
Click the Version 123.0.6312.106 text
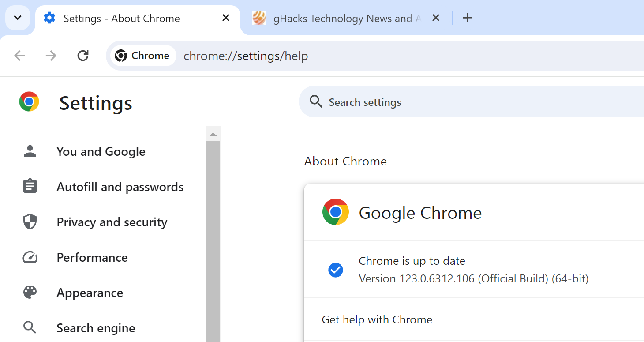pos(474,278)
